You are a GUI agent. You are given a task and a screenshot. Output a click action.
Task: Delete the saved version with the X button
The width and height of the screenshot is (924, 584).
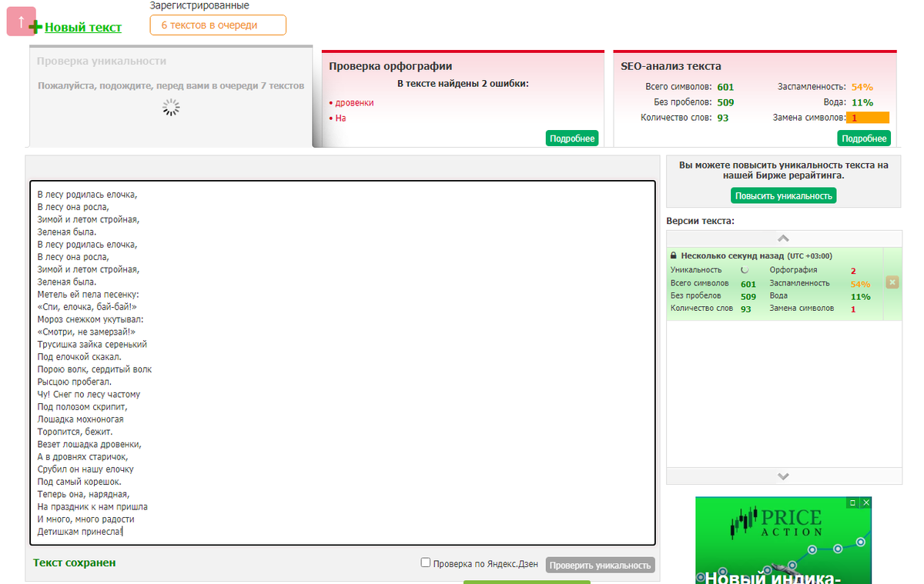tap(892, 282)
